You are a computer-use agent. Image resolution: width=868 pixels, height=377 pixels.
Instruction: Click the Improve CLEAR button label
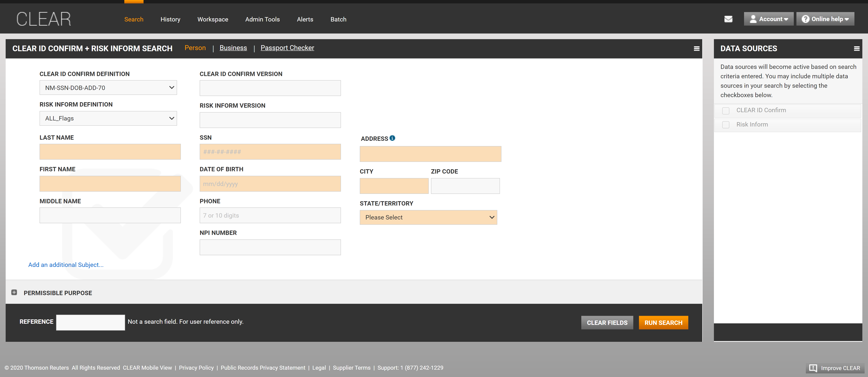840,368
